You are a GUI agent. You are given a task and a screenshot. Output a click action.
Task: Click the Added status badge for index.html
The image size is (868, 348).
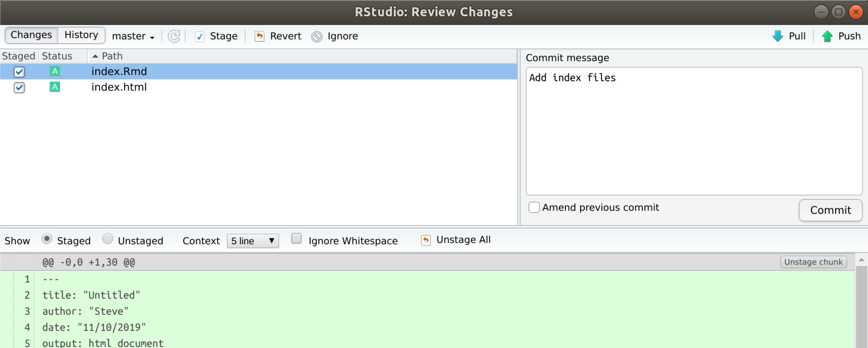click(x=55, y=87)
